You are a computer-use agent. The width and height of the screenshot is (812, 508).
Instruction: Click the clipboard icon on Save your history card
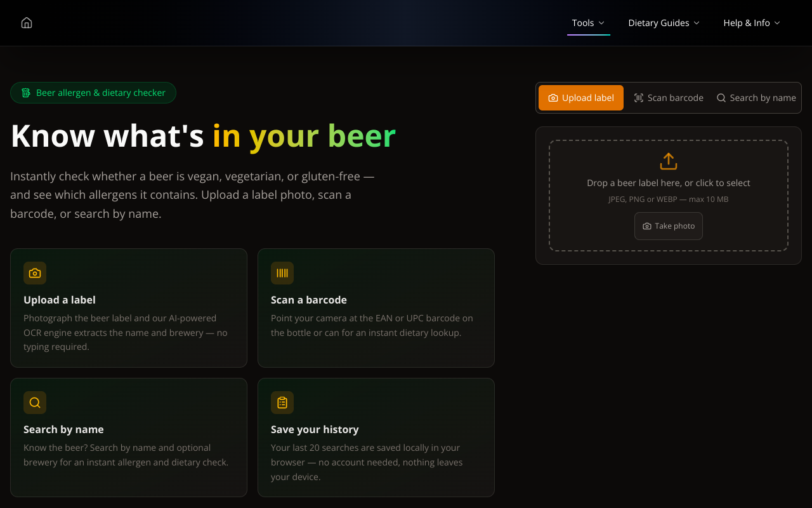pyautogui.click(x=282, y=403)
